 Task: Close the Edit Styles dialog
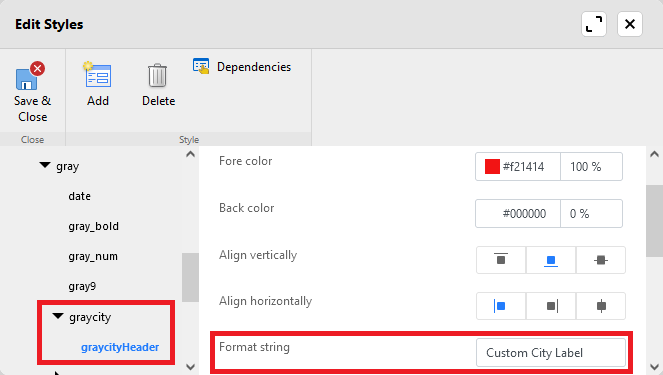(x=630, y=24)
